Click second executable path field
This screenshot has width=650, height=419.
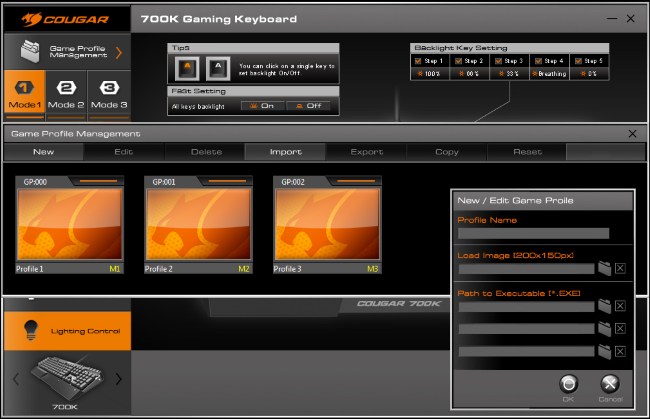526,329
